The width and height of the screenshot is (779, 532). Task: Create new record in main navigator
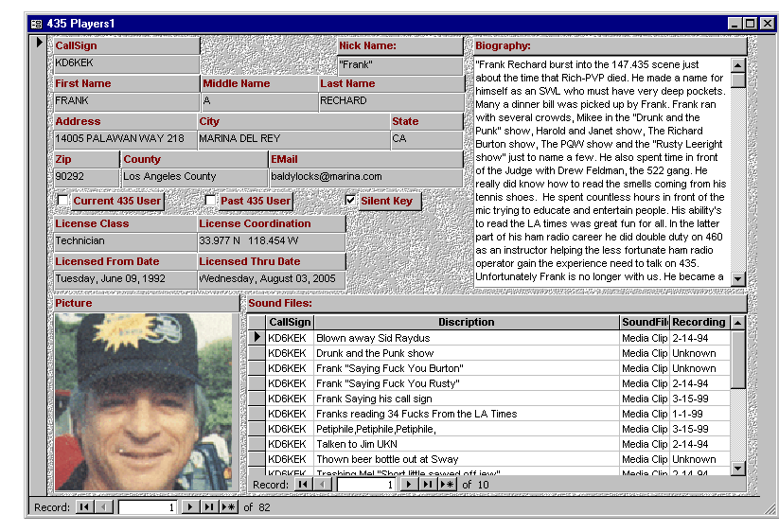228,507
